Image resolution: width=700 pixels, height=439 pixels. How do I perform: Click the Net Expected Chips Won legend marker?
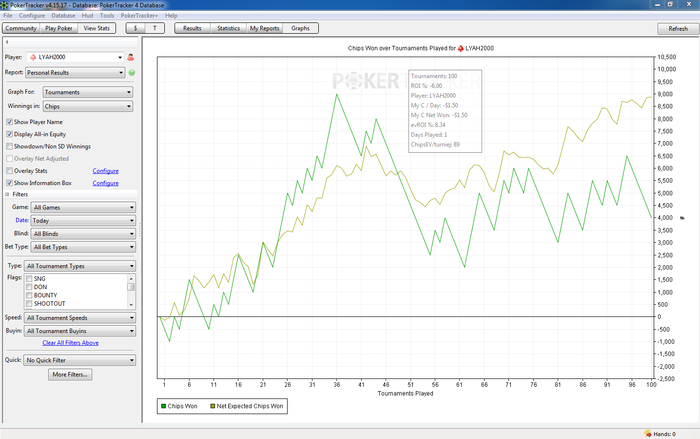pyautogui.click(x=210, y=407)
